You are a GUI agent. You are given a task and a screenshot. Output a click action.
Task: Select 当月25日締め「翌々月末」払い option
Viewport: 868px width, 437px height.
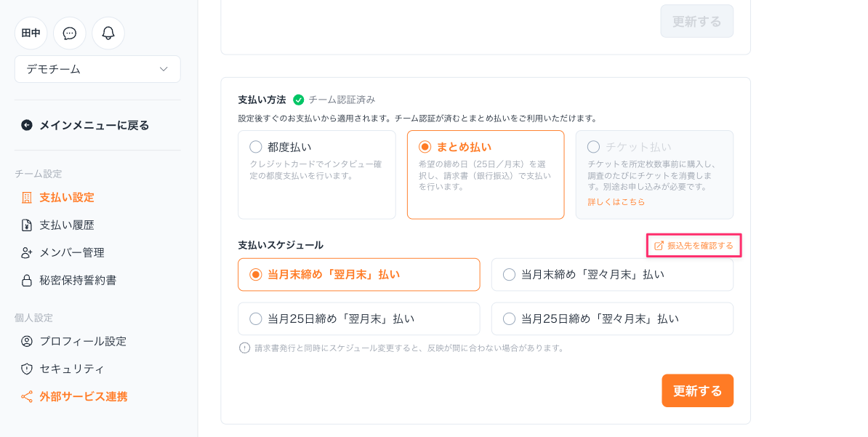point(509,319)
